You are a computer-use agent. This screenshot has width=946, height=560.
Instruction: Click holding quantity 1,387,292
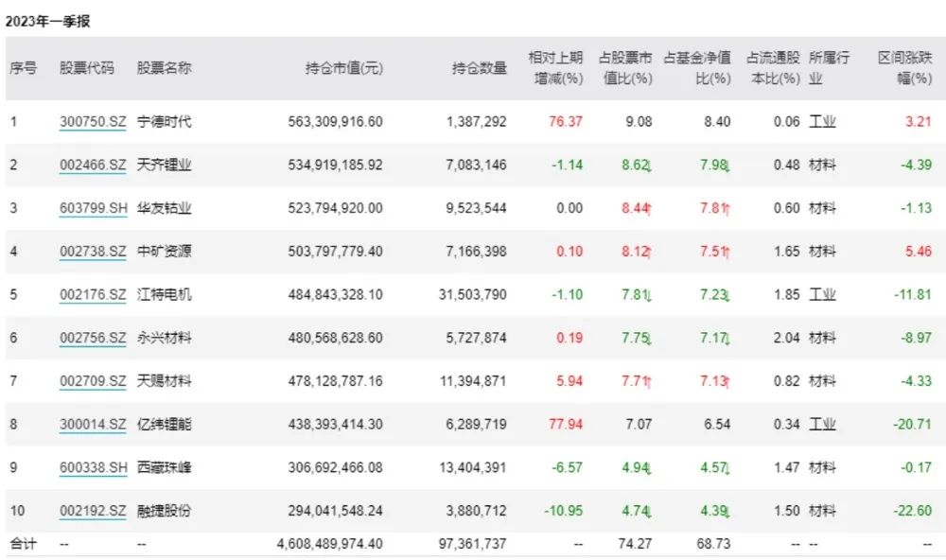477,122
